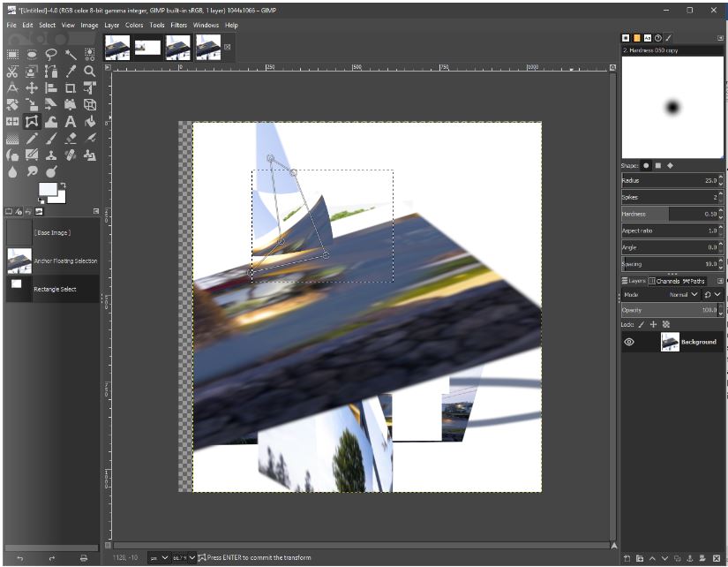This screenshot has width=728, height=567.
Task: Toggle lock alpha channel icon
Action: tap(665, 324)
